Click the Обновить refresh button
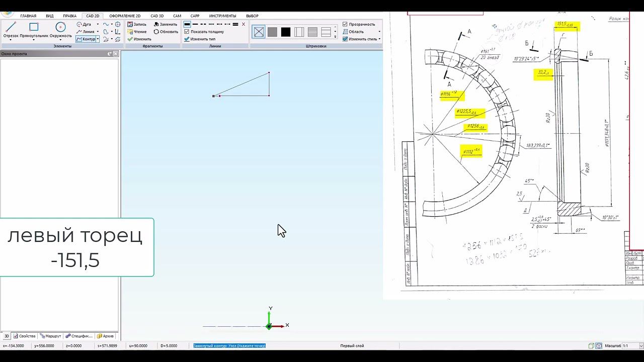This screenshot has height=362, width=644. (166, 32)
